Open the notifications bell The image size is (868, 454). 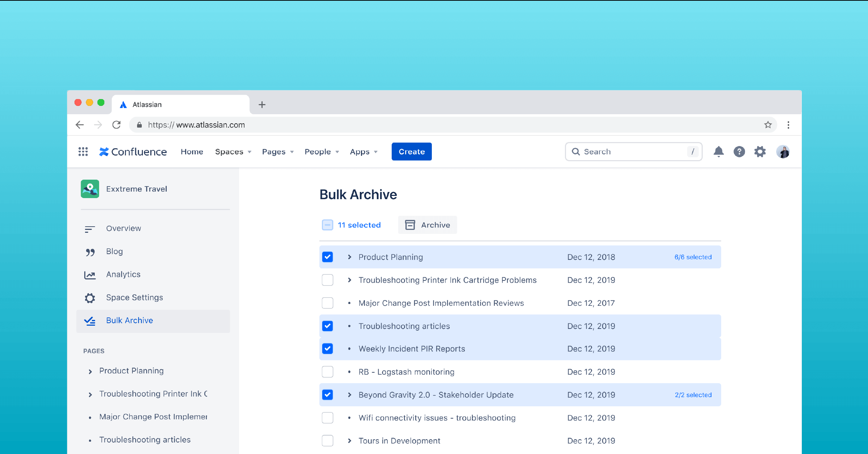[x=719, y=152]
